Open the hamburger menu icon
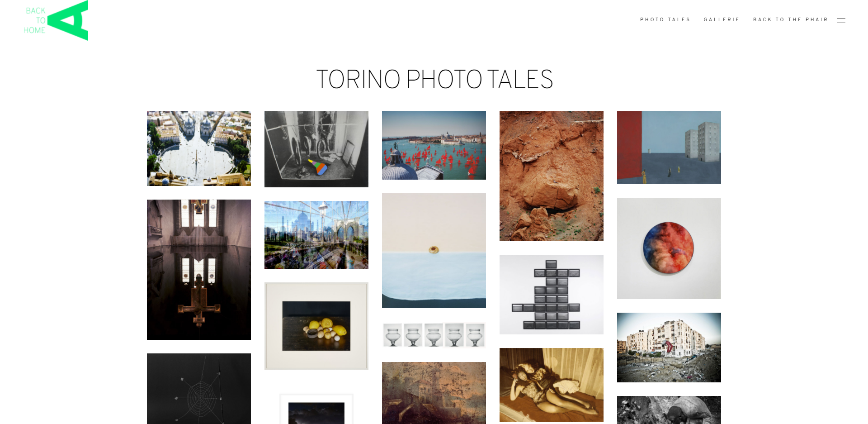The height and width of the screenshot is (424, 868). pos(841,20)
